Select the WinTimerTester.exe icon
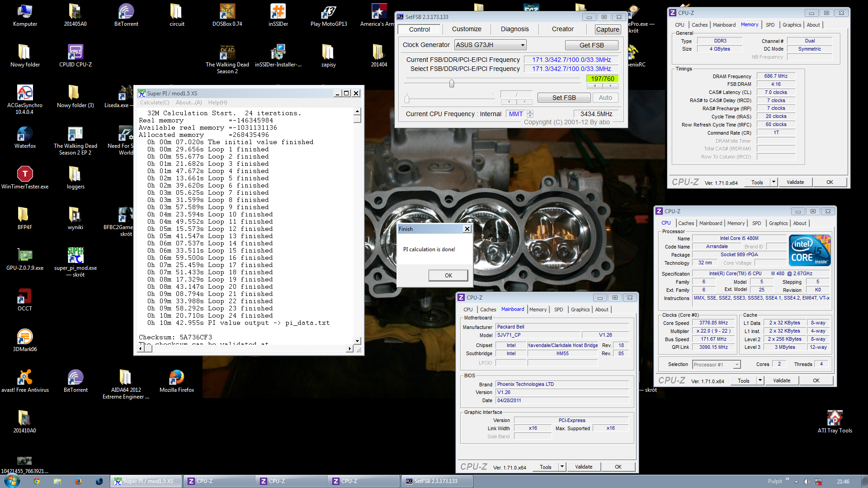 [25, 178]
